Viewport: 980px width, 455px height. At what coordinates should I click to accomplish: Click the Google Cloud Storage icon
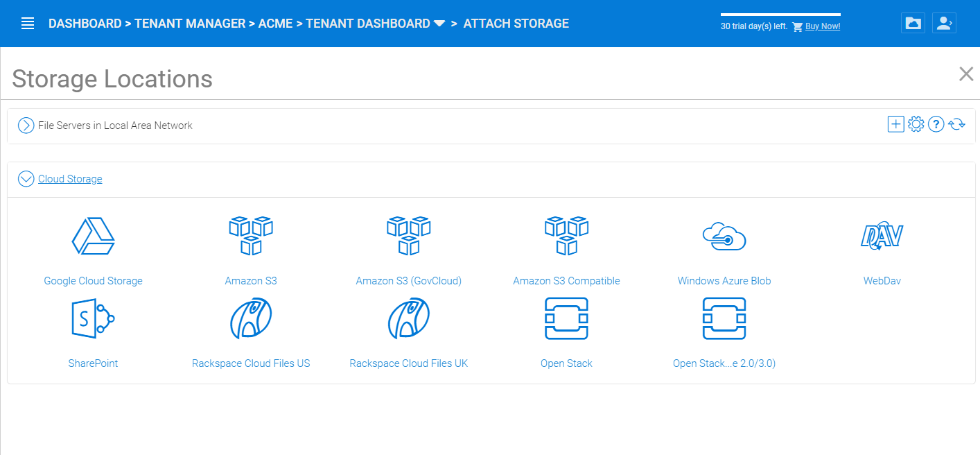93,236
